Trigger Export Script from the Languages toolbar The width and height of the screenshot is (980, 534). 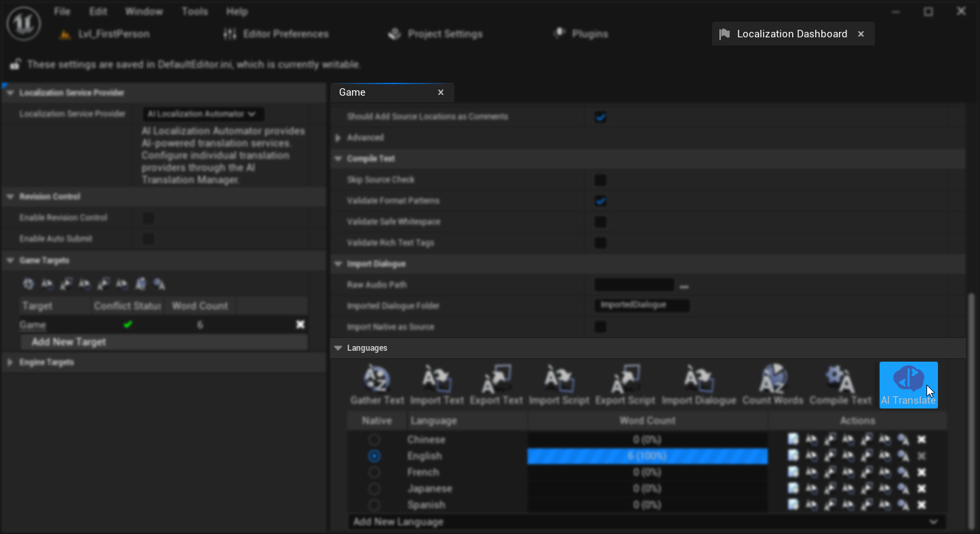(x=625, y=379)
